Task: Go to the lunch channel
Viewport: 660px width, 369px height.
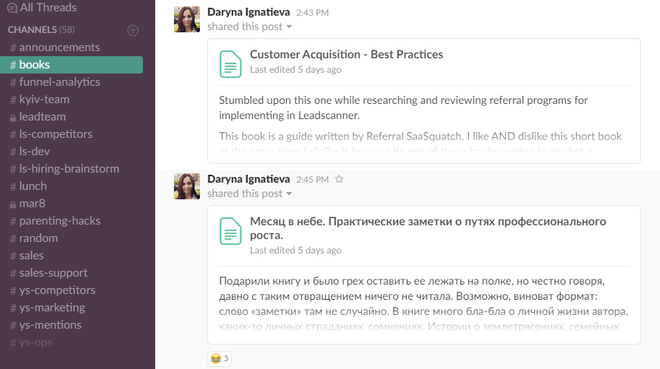Action: (29, 186)
